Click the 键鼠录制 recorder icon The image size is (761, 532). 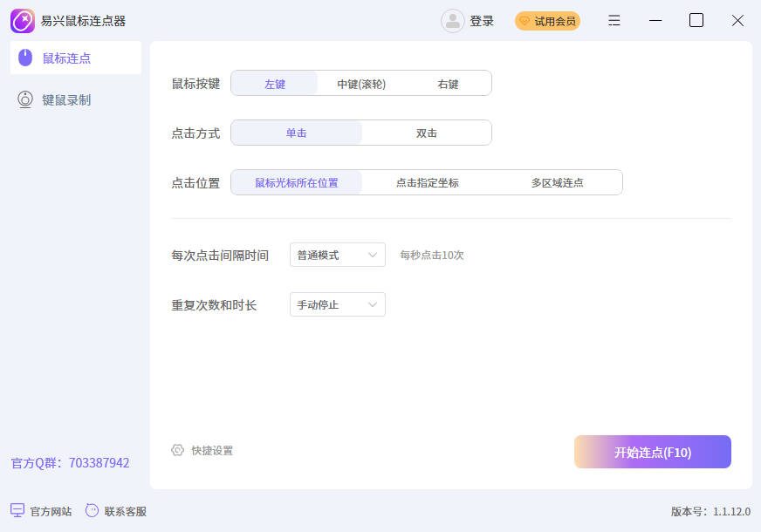click(x=25, y=99)
